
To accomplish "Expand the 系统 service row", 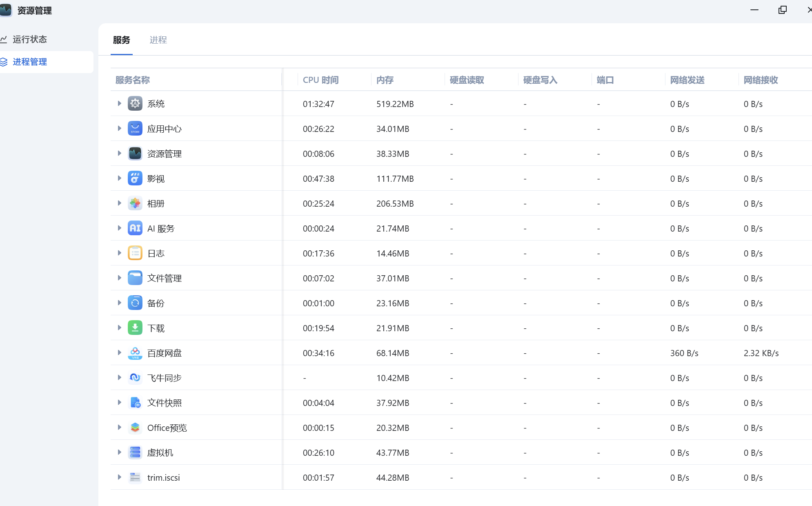I will tap(119, 104).
